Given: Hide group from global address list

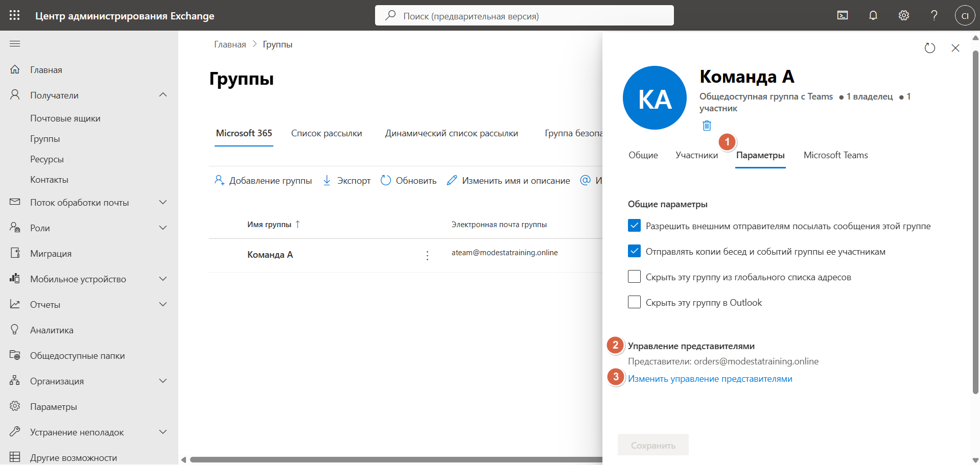Looking at the screenshot, I should tap(634, 277).
